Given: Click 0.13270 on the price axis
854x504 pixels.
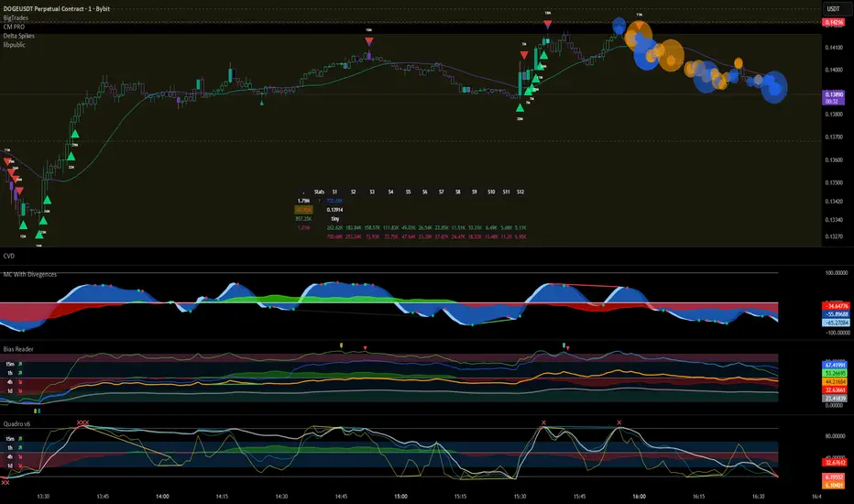Looking at the screenshot, I should pos(834,237).
